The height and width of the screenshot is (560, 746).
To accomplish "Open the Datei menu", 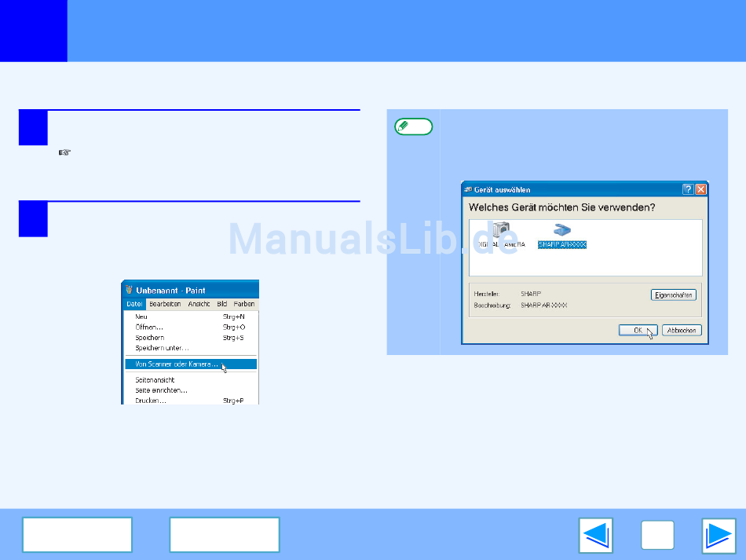I will tap(134, 304).
